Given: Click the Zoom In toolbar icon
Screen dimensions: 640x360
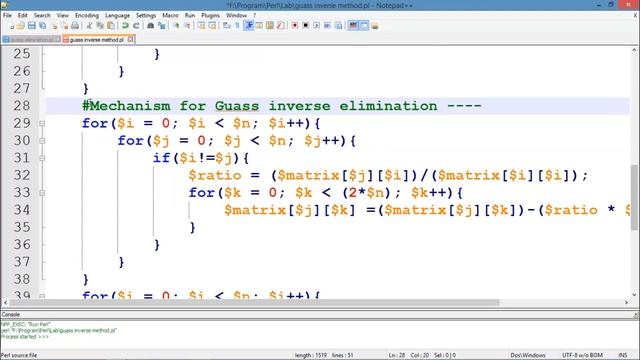Looking at the screenshot, I should [176, 26].
